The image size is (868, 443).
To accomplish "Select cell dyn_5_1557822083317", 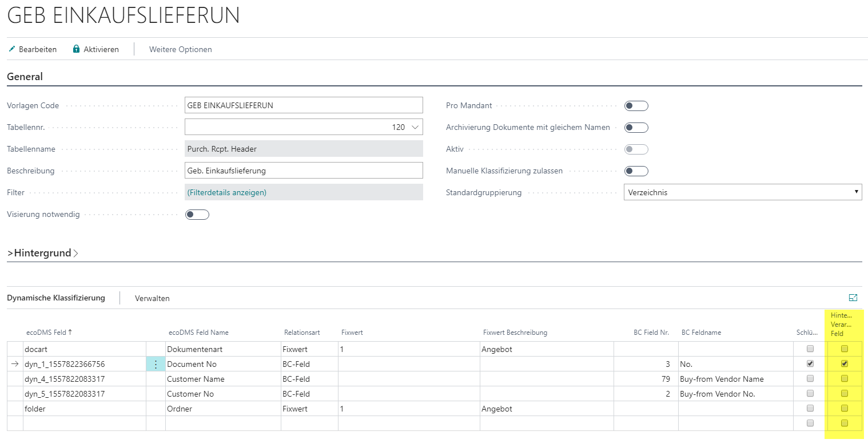I will pos(85,394).
